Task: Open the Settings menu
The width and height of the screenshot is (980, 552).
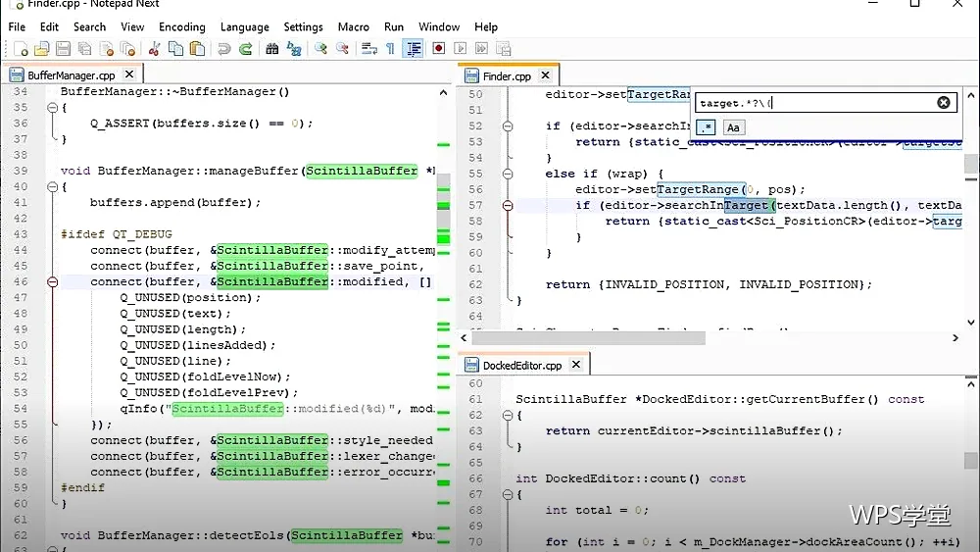Action: (303, 26)
